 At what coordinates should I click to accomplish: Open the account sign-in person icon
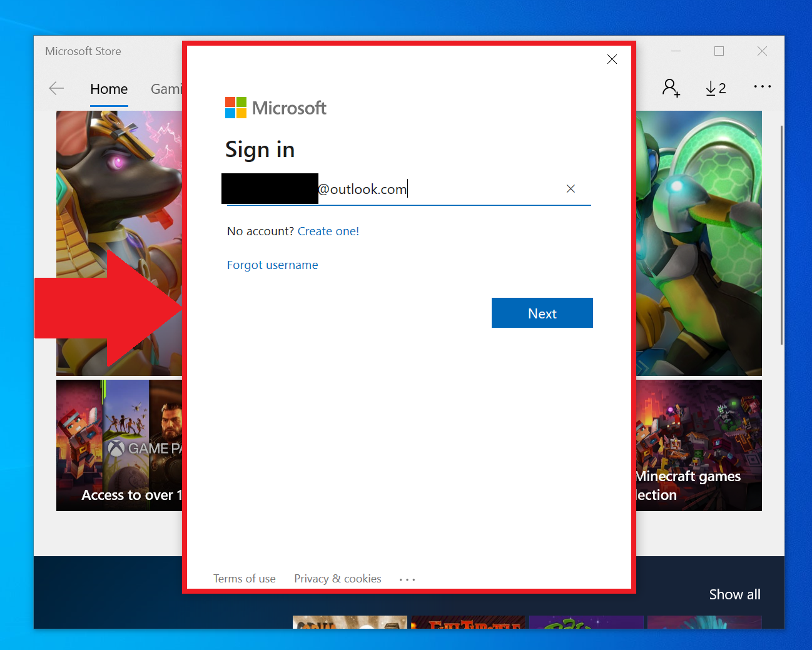(x=671, y=88)
